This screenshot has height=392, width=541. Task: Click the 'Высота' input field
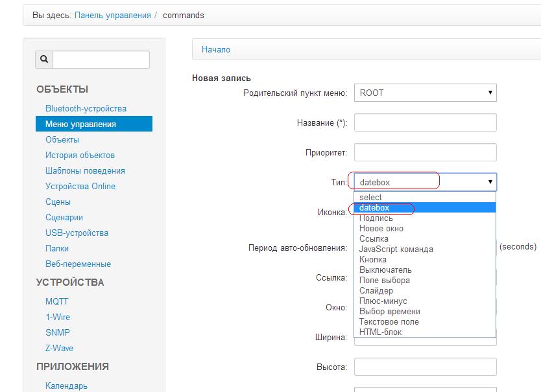(425, 367)
